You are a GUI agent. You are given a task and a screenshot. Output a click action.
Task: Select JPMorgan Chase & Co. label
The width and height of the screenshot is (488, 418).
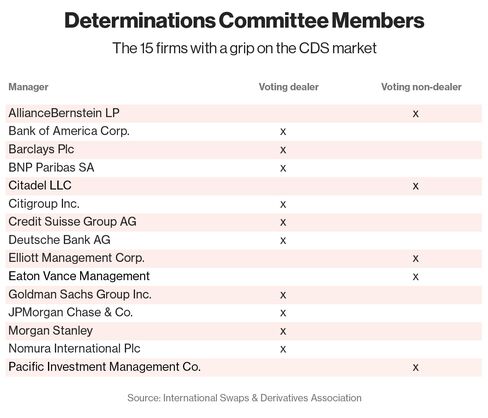coord(71,312)
